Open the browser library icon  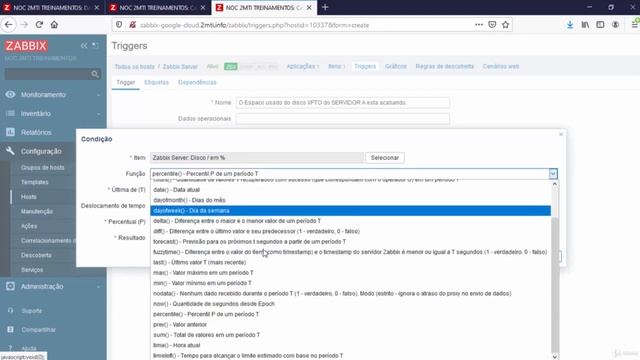[x=585, y=25]
